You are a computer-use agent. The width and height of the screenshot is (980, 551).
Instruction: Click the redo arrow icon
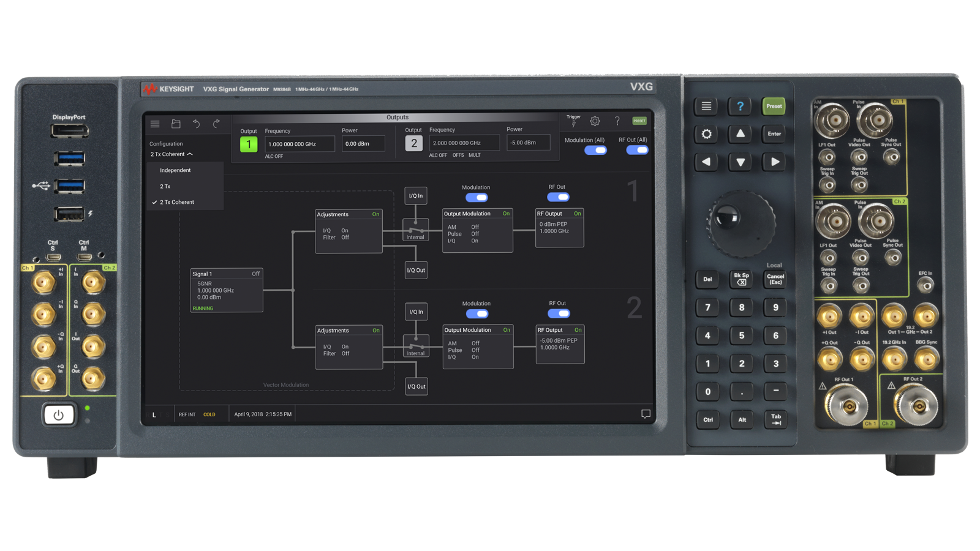(216, 124)
